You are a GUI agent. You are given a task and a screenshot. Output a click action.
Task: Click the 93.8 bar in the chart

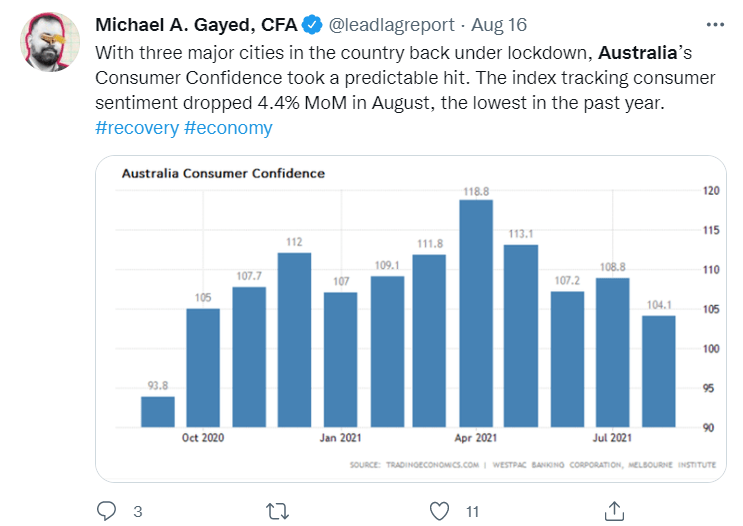click(x=158, y=411)
